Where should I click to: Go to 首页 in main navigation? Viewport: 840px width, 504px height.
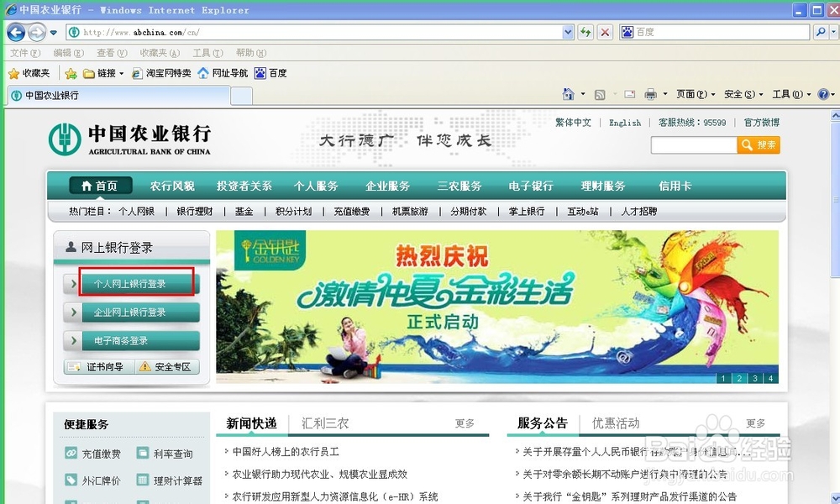coord(100,186)
